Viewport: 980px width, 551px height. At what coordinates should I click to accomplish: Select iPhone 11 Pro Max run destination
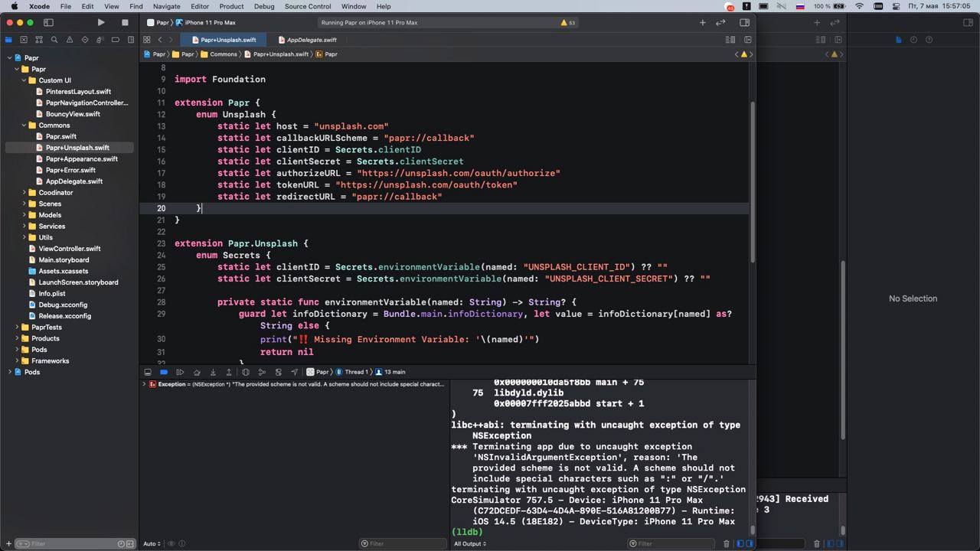(x=205, y=23)
